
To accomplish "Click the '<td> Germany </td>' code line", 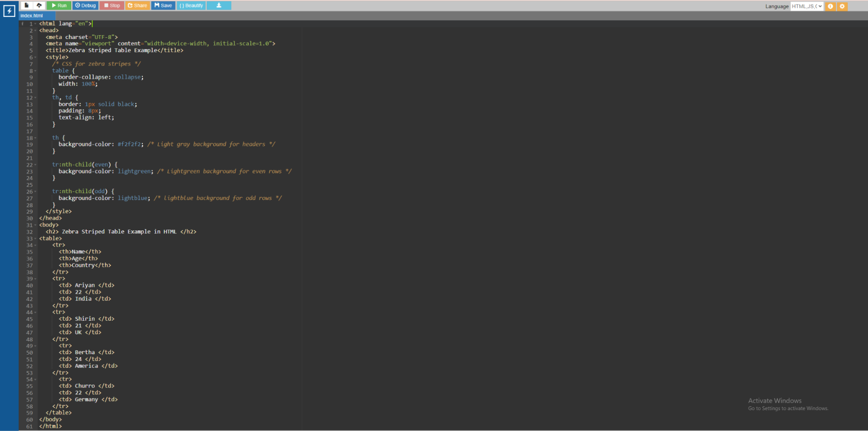I will (88, 399).
